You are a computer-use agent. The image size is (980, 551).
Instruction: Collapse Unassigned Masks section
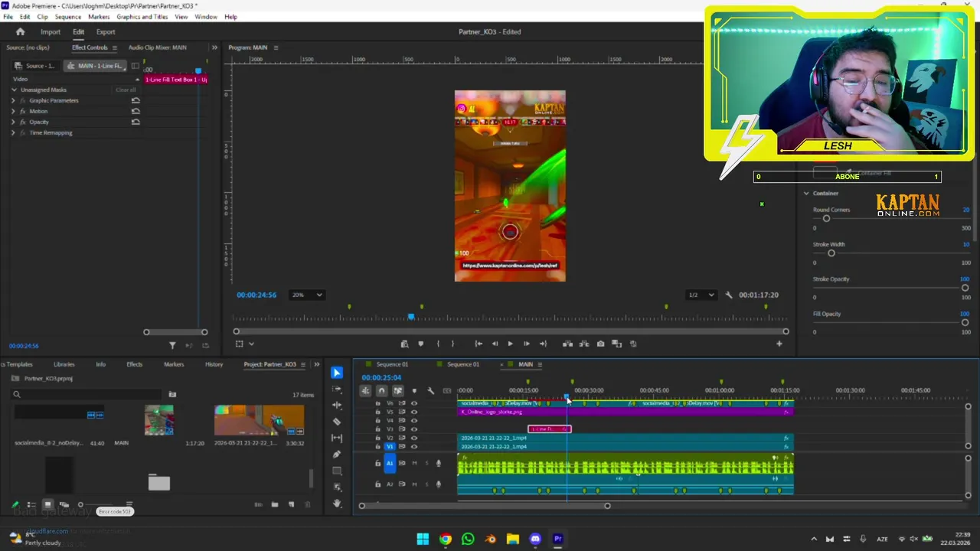click(14, 90)
